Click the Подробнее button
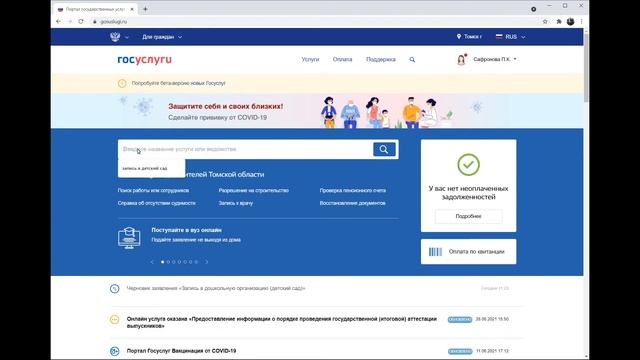This screenshot has width=640, height=360. tap(469, 216)
